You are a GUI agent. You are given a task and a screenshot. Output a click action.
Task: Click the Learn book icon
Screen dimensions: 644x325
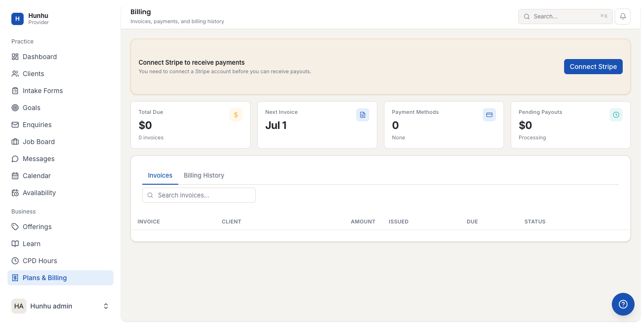15,244
